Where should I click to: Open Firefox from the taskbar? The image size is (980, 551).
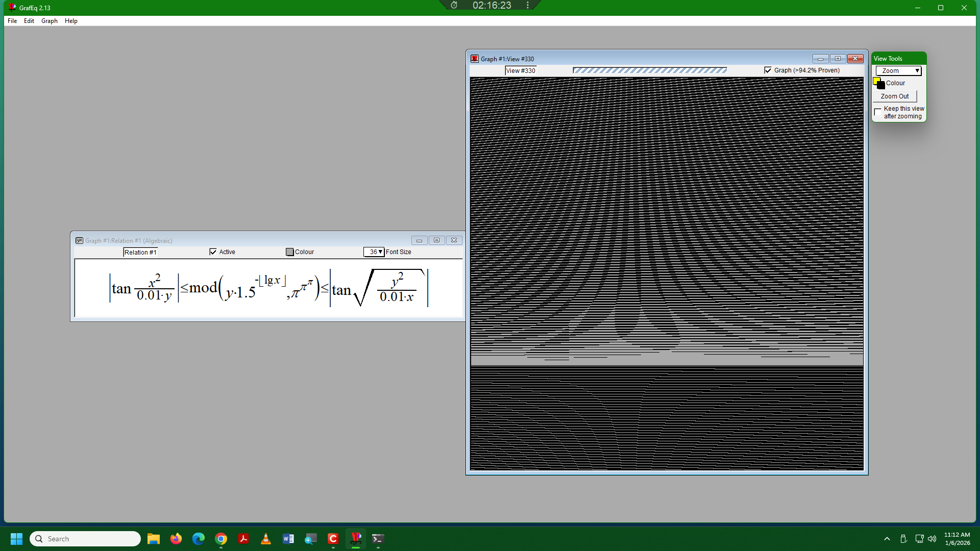pos(176,539)
